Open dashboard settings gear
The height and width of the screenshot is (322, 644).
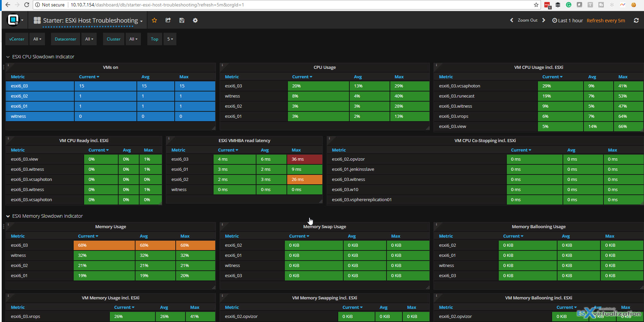pos(195,20)
